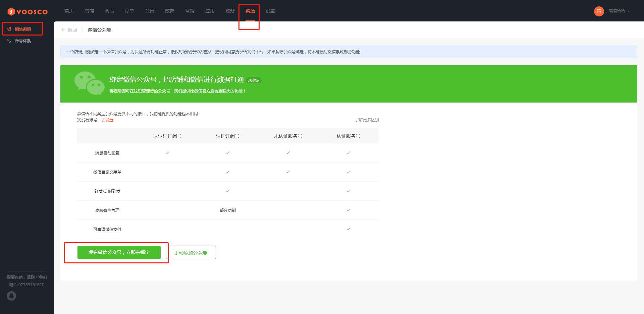Open the 订单 tab
This screenshot has height=314, width=644.
coord(129,11)
